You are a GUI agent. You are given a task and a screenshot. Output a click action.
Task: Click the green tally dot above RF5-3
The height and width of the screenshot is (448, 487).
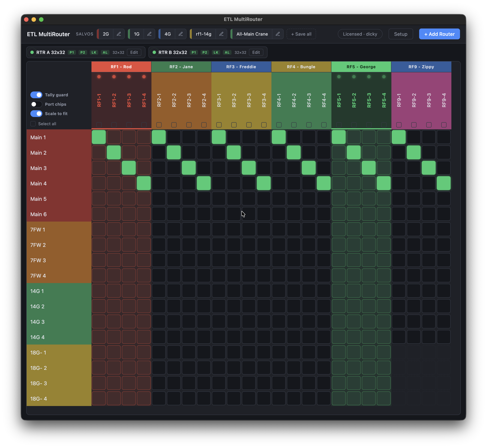(x=369, y=77)
